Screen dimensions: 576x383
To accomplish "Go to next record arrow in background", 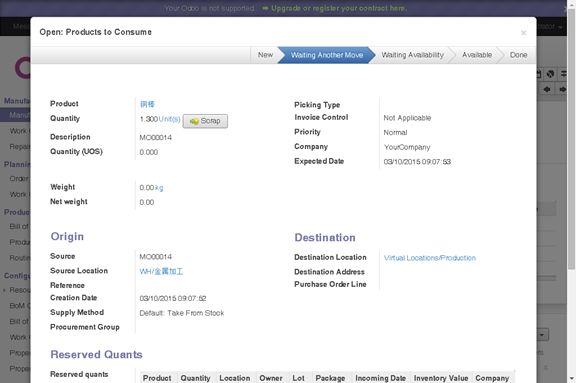I will click(562, 89).
